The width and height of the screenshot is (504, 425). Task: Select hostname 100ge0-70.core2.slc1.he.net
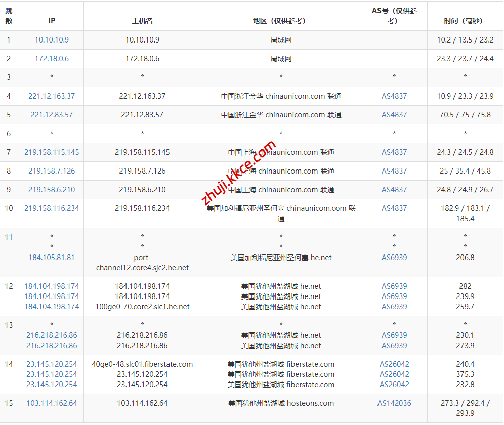tap(142, 307)
